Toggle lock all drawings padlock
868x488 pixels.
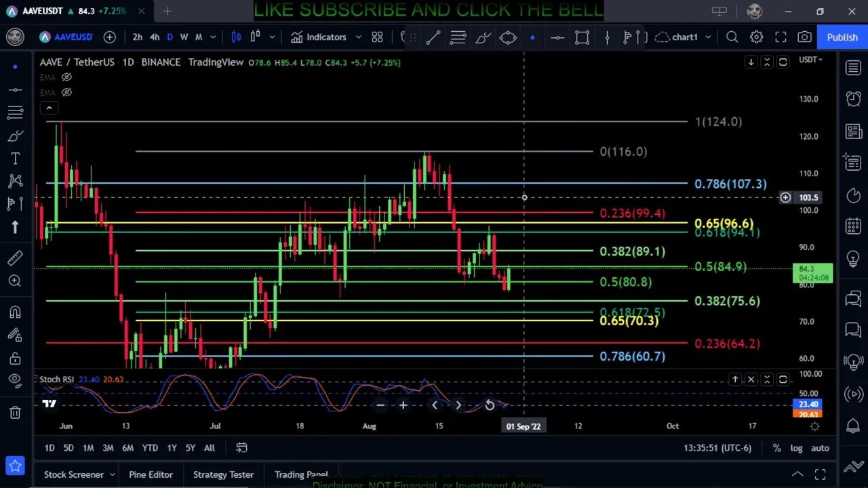pyautogui.click(x=15, y=358)
